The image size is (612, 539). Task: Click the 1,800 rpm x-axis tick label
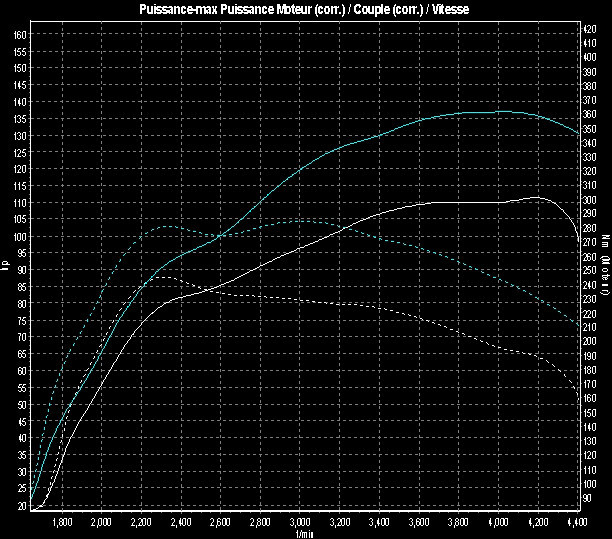click(61, 522)
